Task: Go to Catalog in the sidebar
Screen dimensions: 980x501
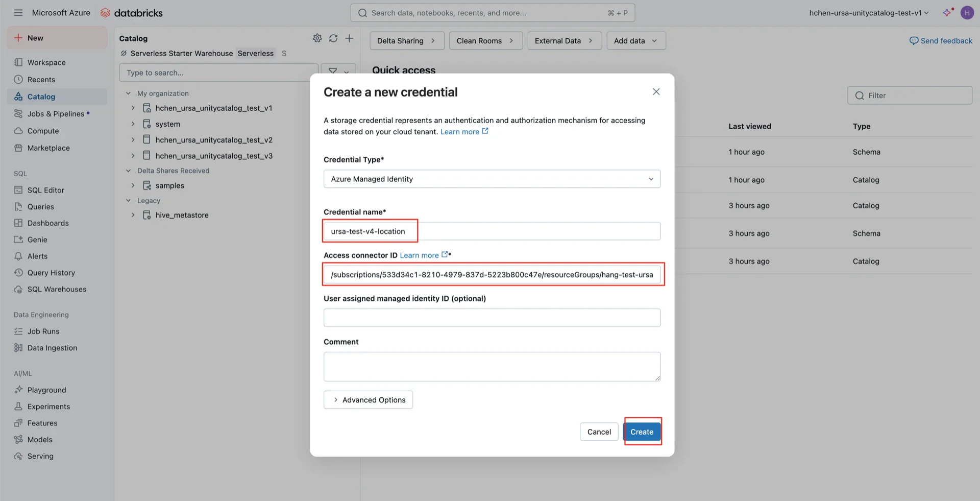Action: 57,97
